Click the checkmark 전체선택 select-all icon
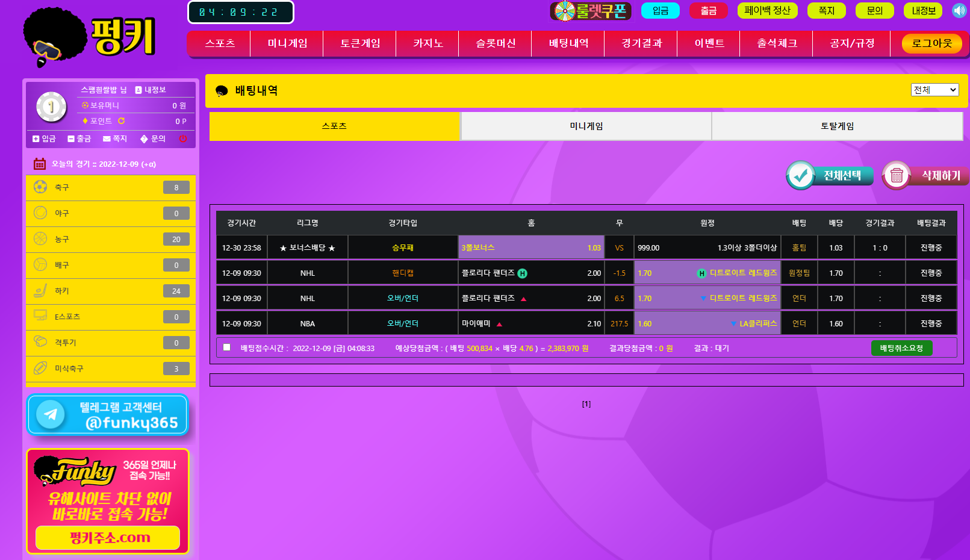 801,176
